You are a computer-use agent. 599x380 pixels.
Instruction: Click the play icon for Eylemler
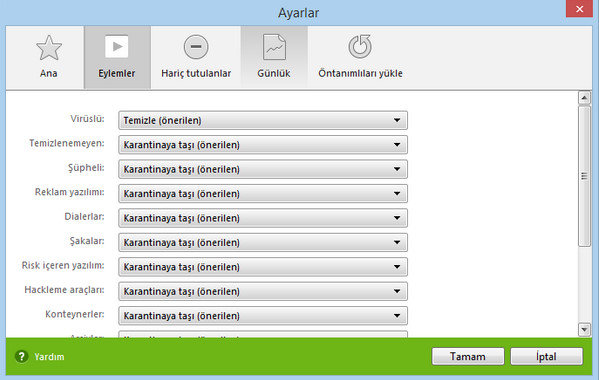117,47
